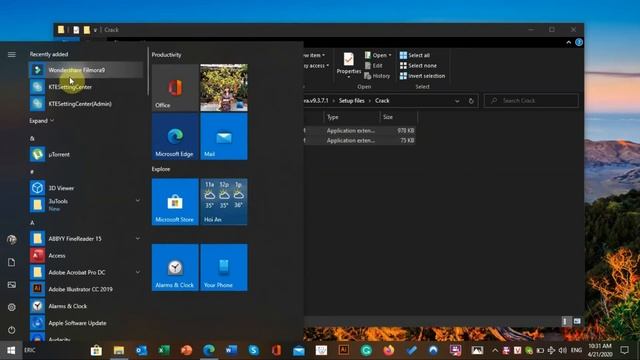This screenshot has height=360, width=640.
Task: Launch 3D Viewer from the app list
Action: tap(86, 188)
